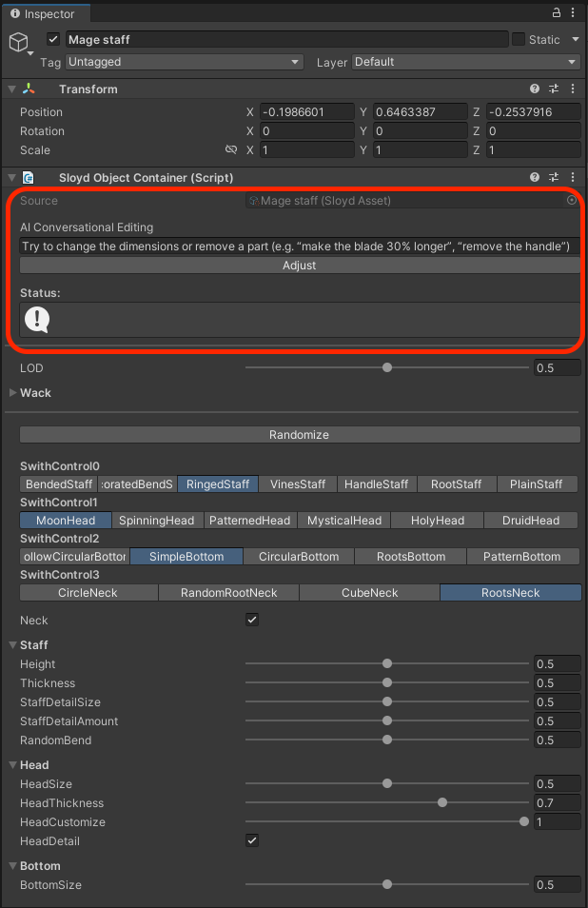This screenshot has width=588, height=908.
Task: Uncheck the Neck checkbox
Action: pyautogui.click(x=252, y=620)
